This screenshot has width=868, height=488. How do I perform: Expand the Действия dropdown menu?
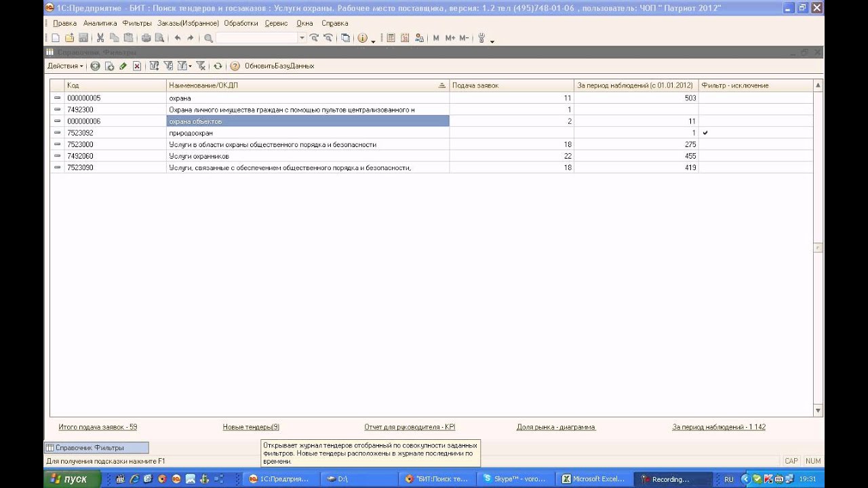coord(65,66)
